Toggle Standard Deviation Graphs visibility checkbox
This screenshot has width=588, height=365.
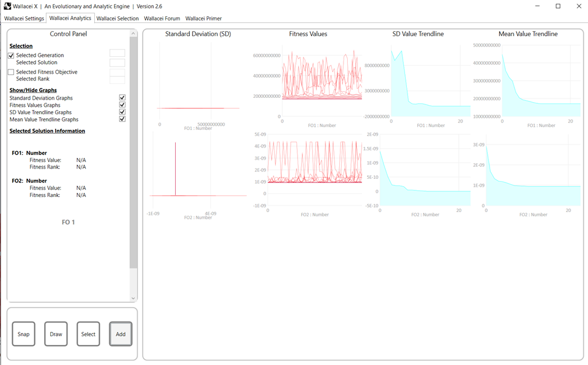tap(123, 98)
